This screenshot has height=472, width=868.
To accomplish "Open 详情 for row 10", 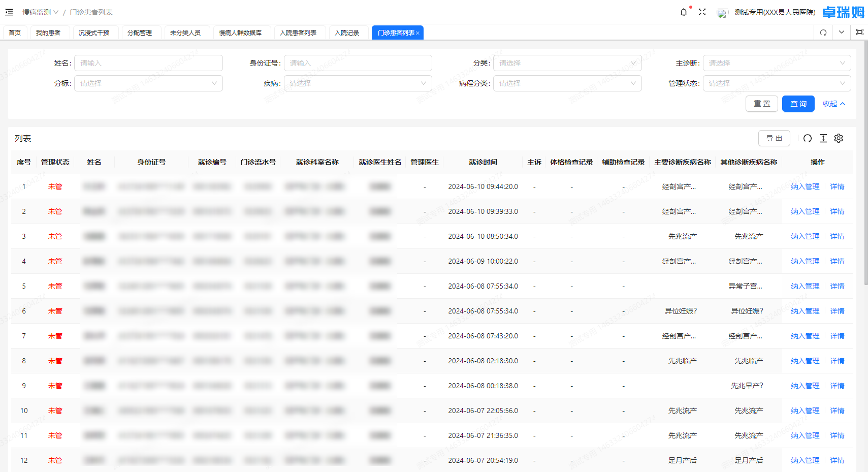I will pos(837,411).
